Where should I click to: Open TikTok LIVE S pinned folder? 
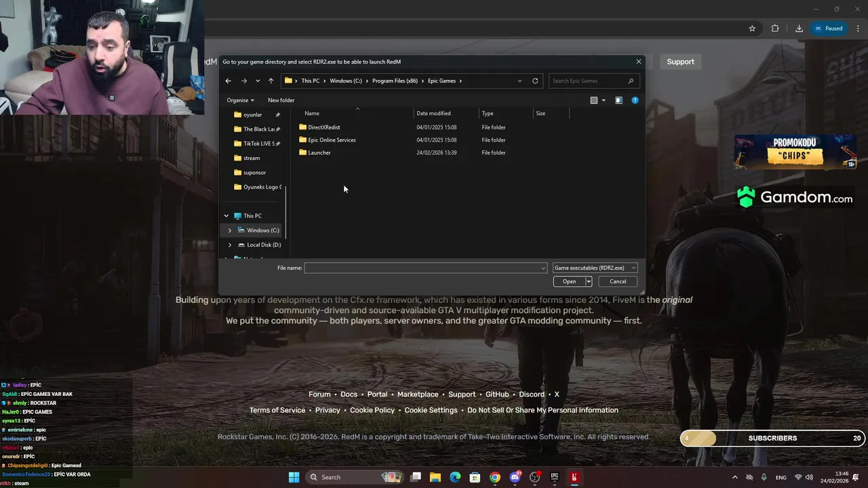(x=258, y=144)
